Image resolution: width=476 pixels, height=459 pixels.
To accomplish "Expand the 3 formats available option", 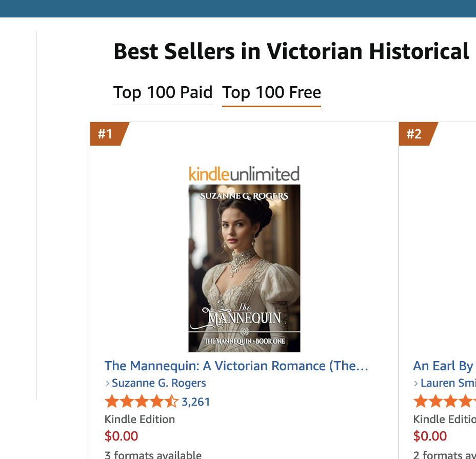I will [x=153, y=454].
